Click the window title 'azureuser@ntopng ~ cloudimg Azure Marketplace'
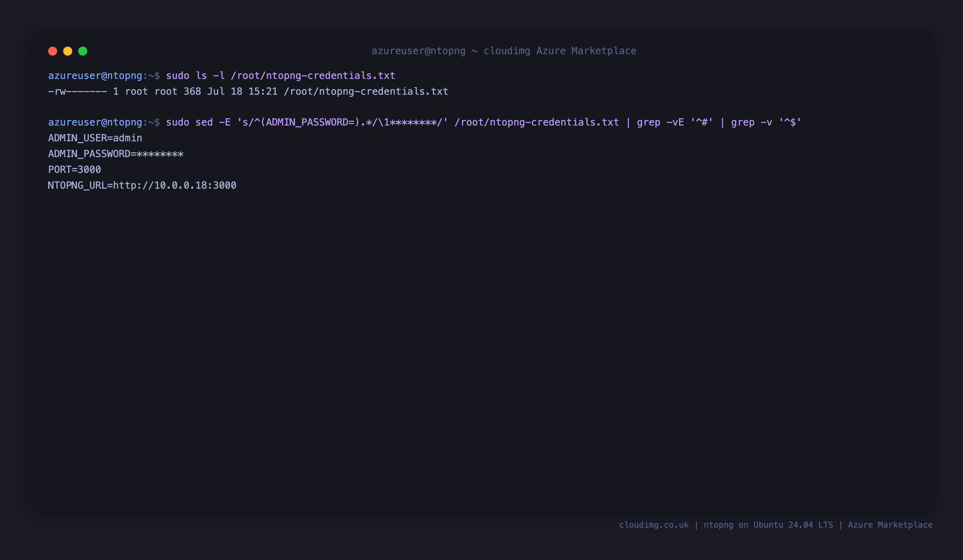The width and height of the screenshot is (963, 560). 504,51
